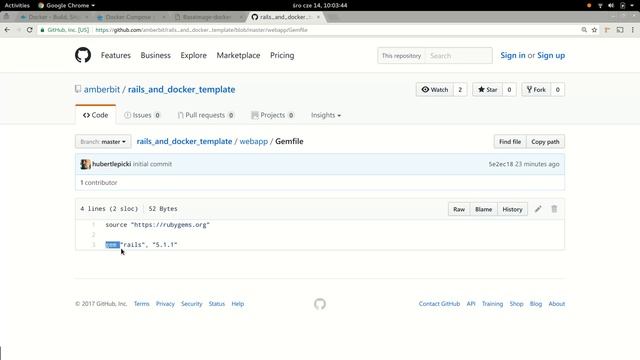This screenshot has height=360, width=640.
Task: Edit the Gemfile with pencil icon
Action: point(538,209)
